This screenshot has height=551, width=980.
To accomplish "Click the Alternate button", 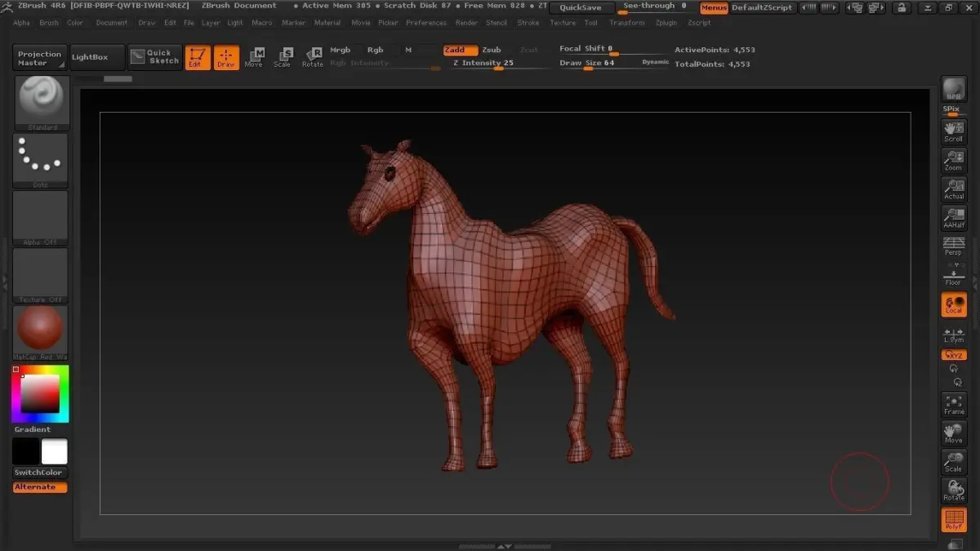I will tap(40, 487).
